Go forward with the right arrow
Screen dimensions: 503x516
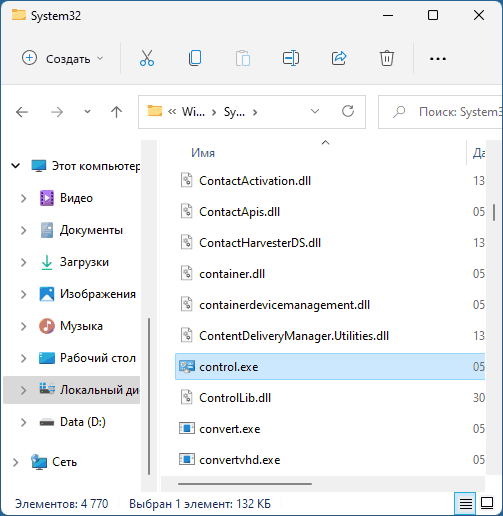pyautogui.click(x=57, y=112)
